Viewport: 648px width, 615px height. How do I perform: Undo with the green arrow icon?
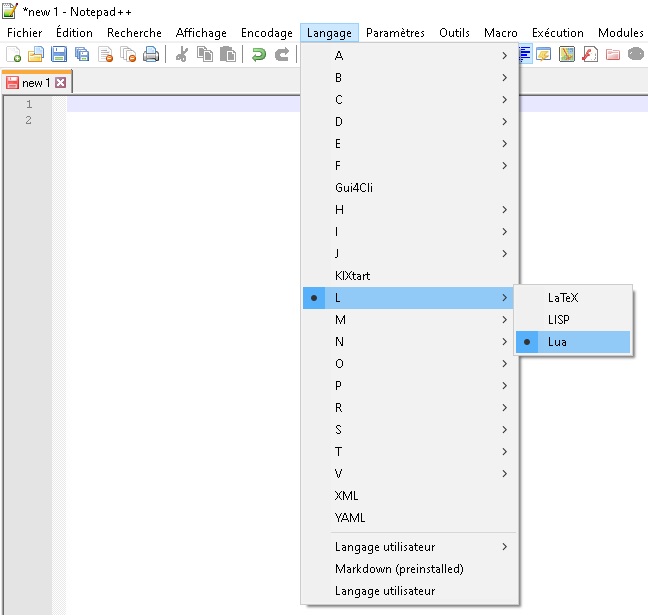pyautogui.click(x=259, y=54)
